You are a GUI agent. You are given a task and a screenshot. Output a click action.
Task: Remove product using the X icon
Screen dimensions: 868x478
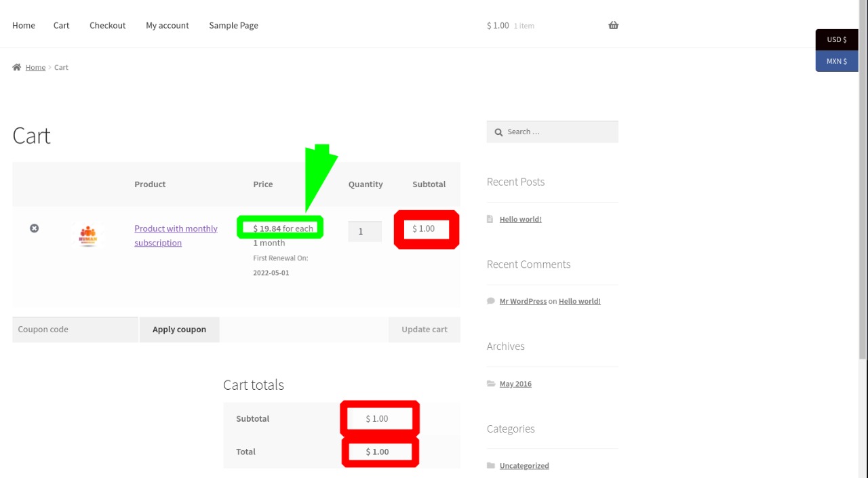point(34,228)
